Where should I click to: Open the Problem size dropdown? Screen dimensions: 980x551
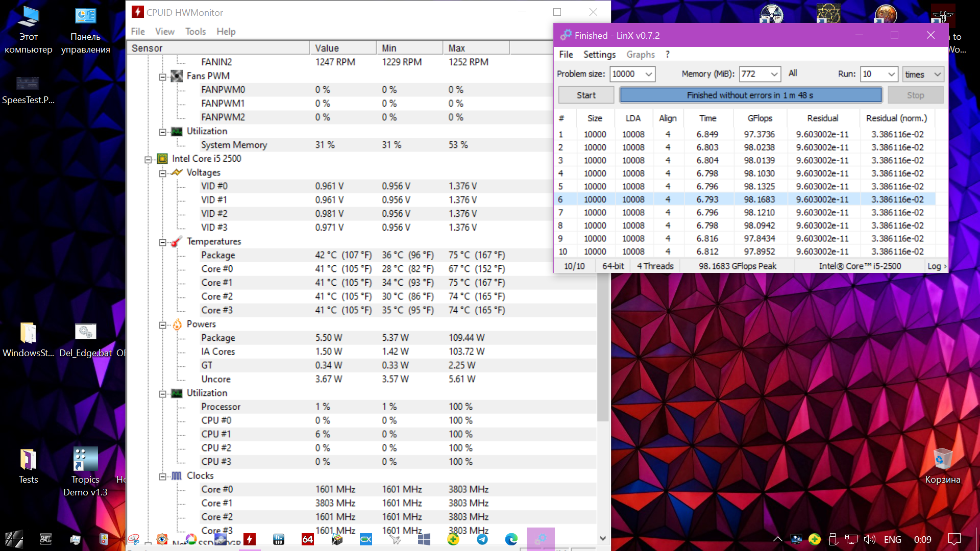(648, 74)
